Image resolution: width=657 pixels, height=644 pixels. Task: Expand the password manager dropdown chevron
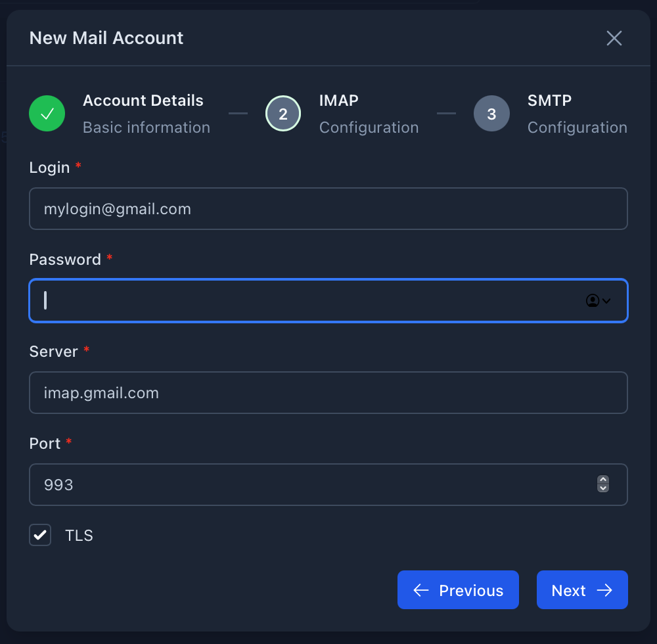pos(606,301)
